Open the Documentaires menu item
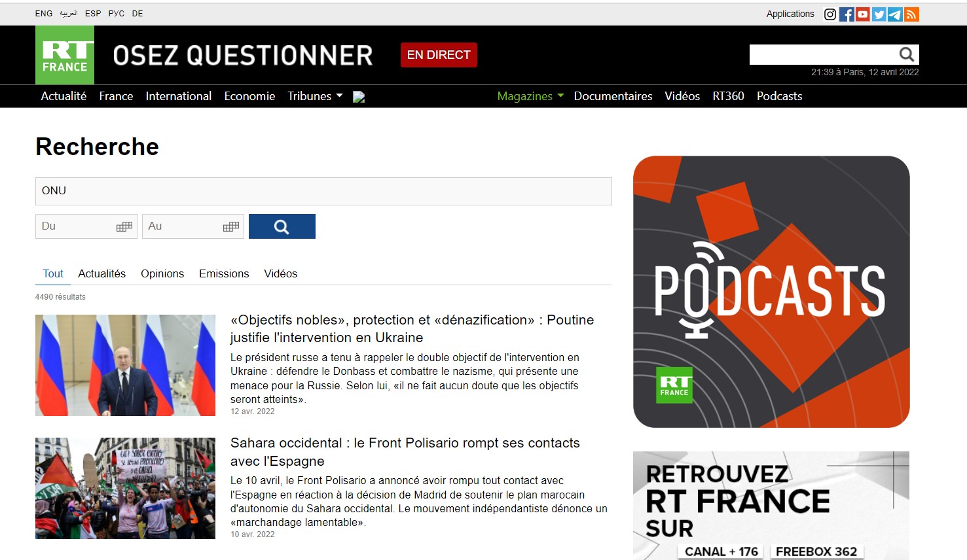 pos(613,96)
